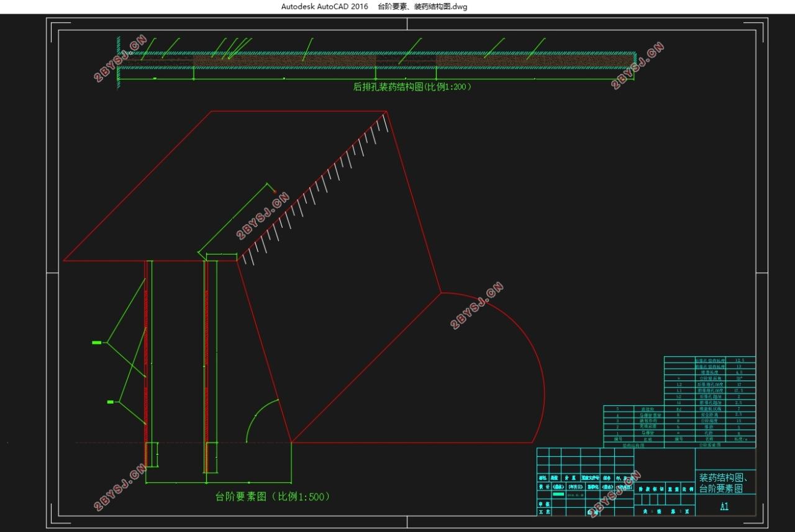Viewport: 795px width, 532px height.
Task: Click the watermark at top-right of drawing
Action: click(637, 66)
